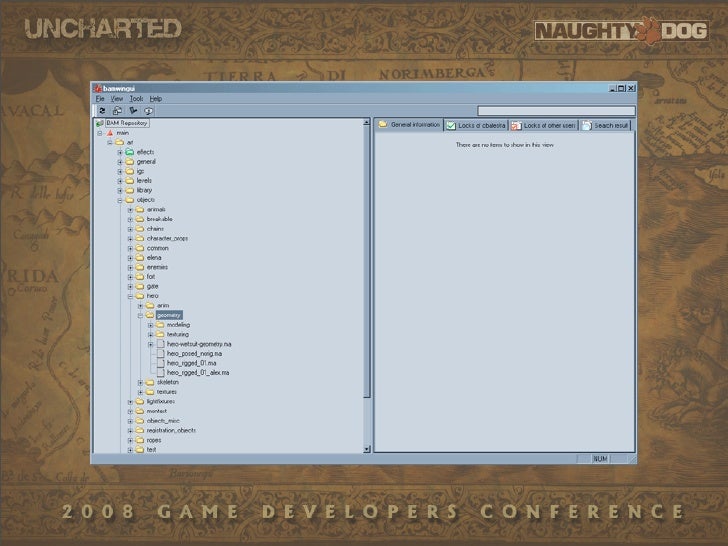Click the folder icon beside library
728x546 pixels.
130,190
